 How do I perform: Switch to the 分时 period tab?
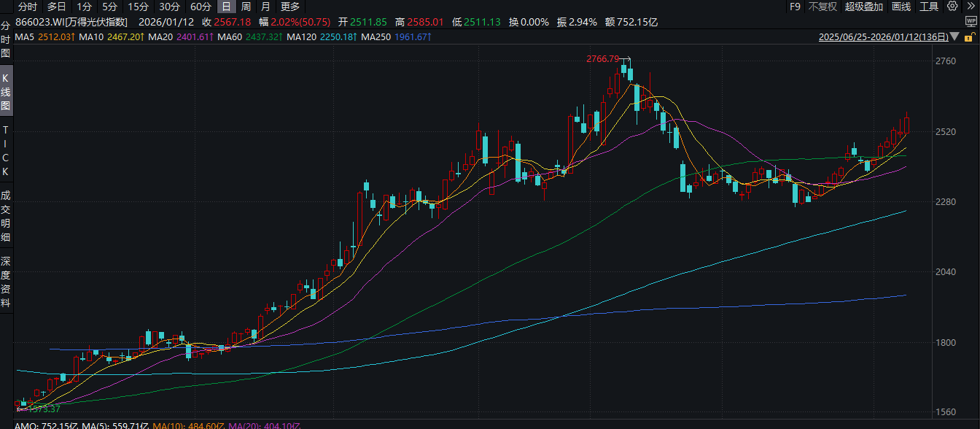tap(27, 7)
